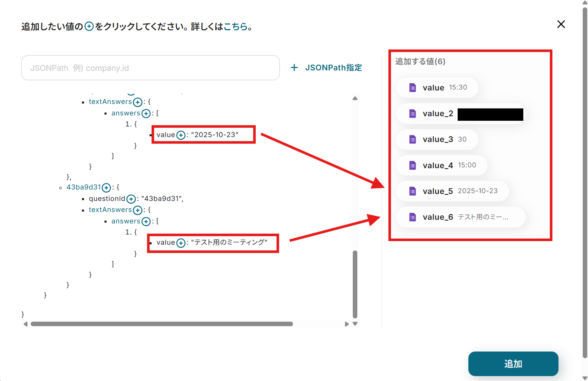Click the answers plus icon above value "2025-10-23"
The height and width of the screenshot is (381, 588).
coord(146,113)
